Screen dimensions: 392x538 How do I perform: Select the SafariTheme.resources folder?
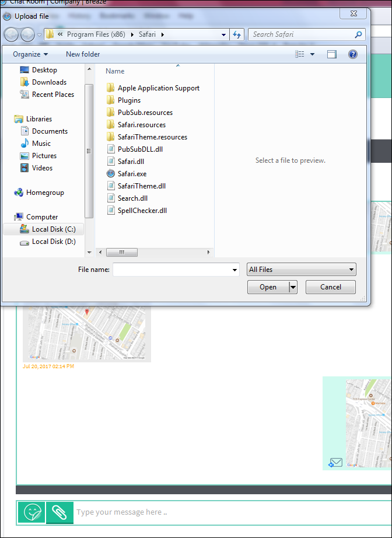tap(147, 137)
